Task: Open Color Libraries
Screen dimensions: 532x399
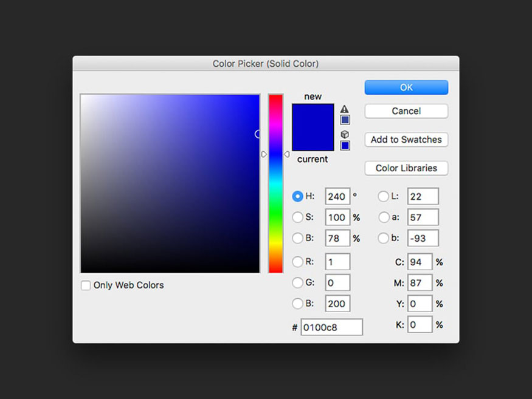Action: tap(406, 168)
